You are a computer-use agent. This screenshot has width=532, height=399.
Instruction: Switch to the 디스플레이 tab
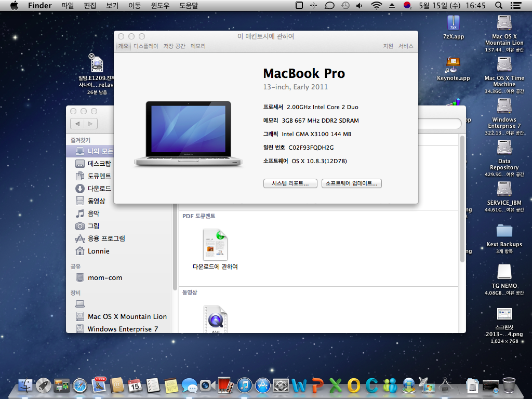coord(146,46)
